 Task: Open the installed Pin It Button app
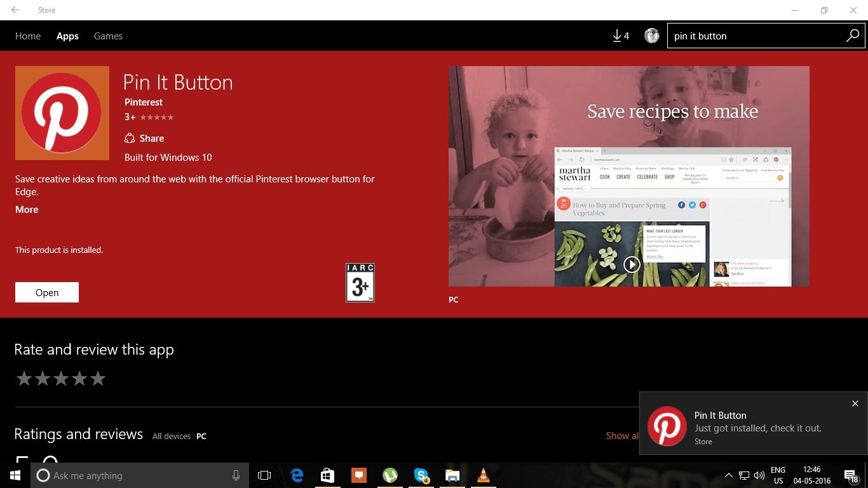[47, 292]
